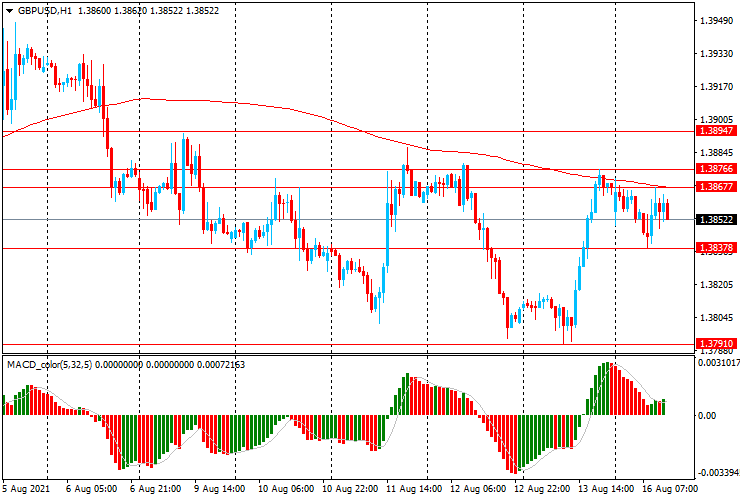Click the 1.39490 price axis value

coord(717,21)
